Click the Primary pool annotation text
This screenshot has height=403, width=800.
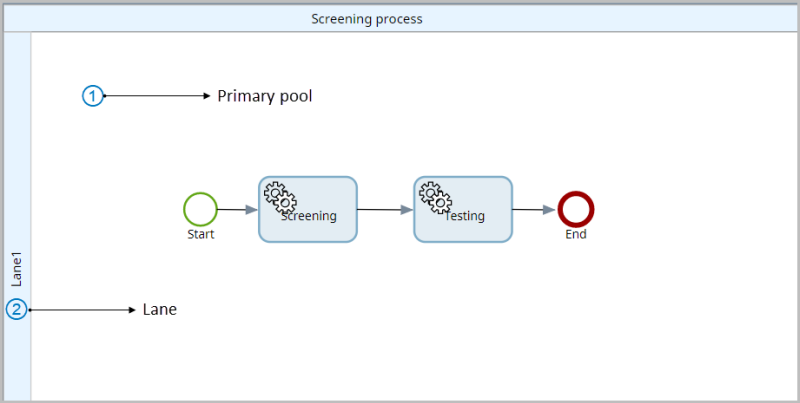(265, 96)
